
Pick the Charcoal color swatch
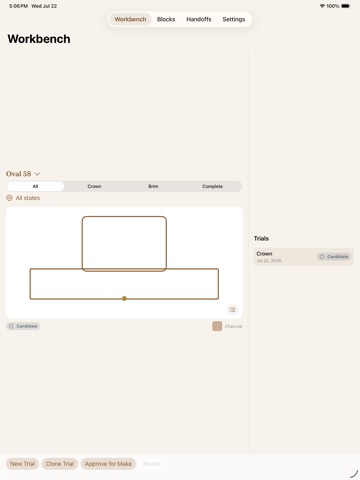[217, 326]
